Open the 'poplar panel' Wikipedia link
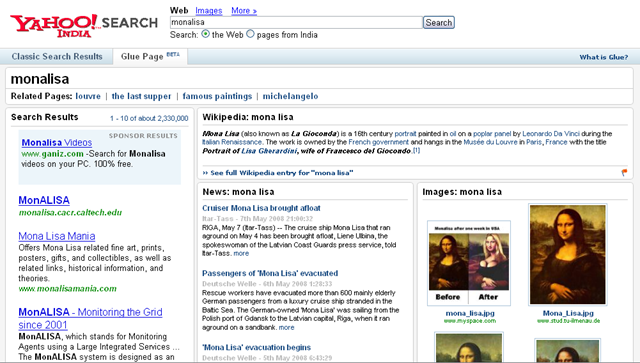Image resolution: width=640 pixels, height=363 pixels. coord(492,134)
